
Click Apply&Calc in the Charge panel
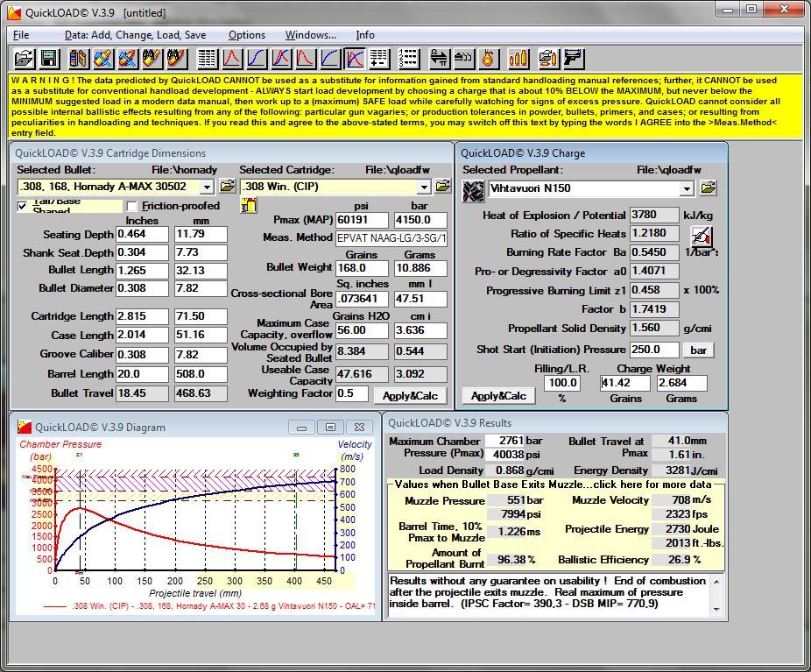(498, 396)
